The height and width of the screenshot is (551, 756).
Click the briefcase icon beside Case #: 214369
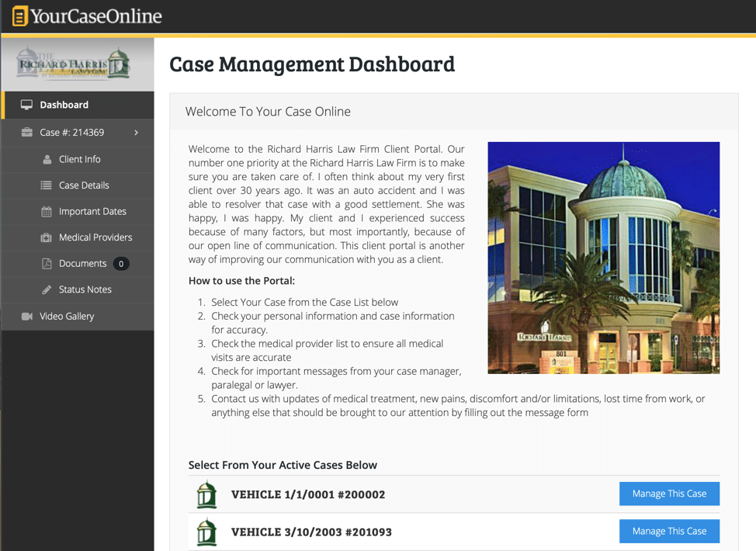pos(27,132)
